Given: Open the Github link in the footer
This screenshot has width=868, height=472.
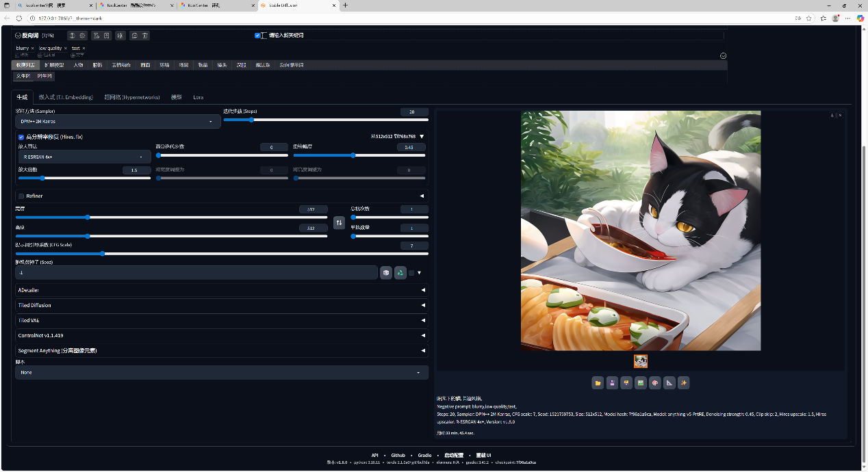Looking at the screenshot, I should 398,455.
